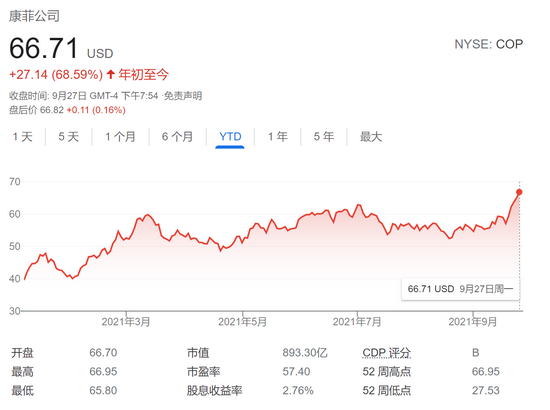This screenshot has width=550, height=410.
Task: Click the NYSE: COP ticker text
Action: (489, 44)
